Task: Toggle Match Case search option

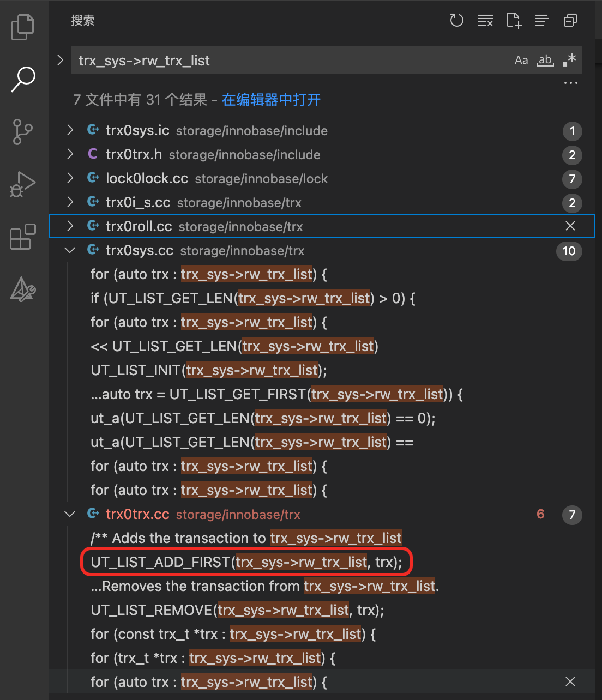Action: [x=521, y=60]
